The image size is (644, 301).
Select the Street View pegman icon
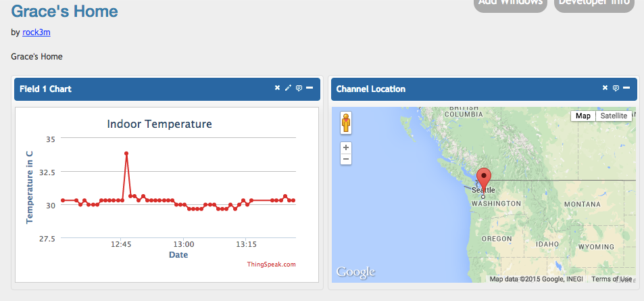coord(346,124)
